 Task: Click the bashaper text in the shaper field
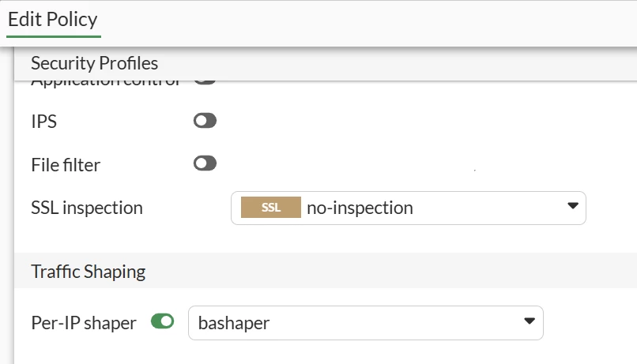(234, 324)
